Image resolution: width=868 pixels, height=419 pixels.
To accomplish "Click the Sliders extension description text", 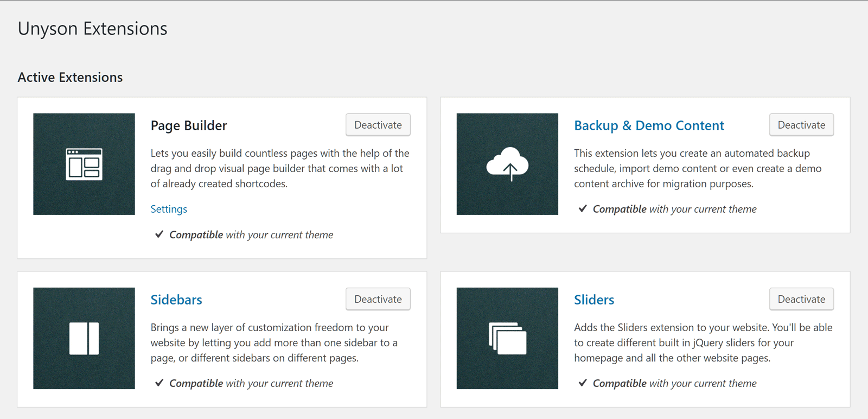I will (703, 342).
